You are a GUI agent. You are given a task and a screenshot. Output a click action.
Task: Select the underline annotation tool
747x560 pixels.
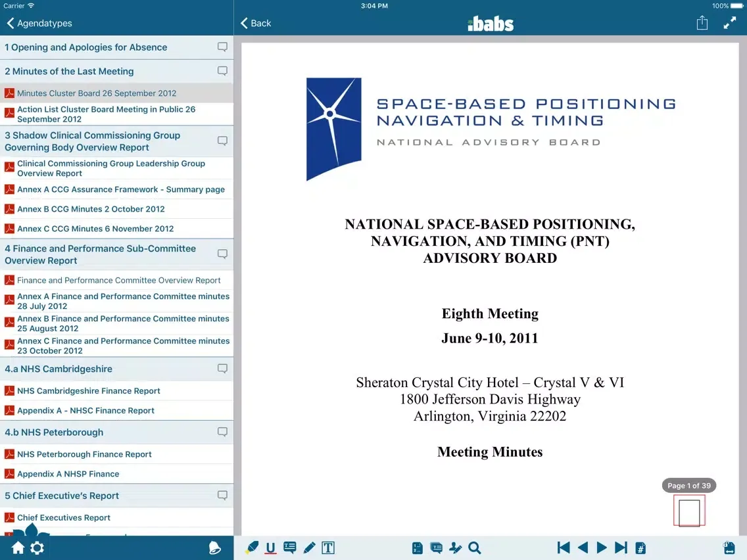(271, 548)
